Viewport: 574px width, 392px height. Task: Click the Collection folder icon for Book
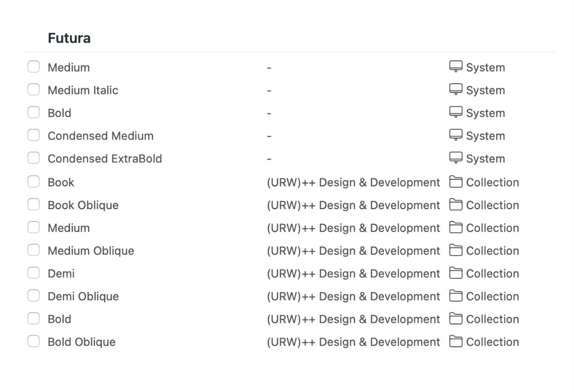pos(456,182)
